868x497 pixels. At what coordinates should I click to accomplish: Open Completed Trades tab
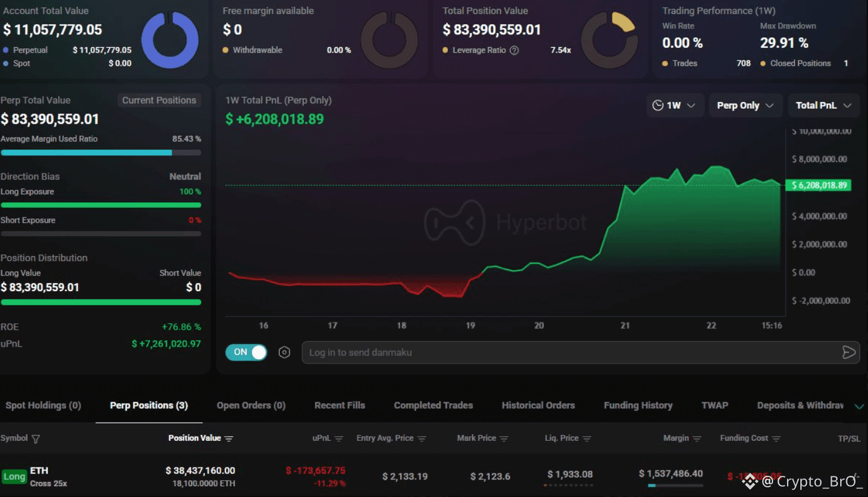(433, 405)
